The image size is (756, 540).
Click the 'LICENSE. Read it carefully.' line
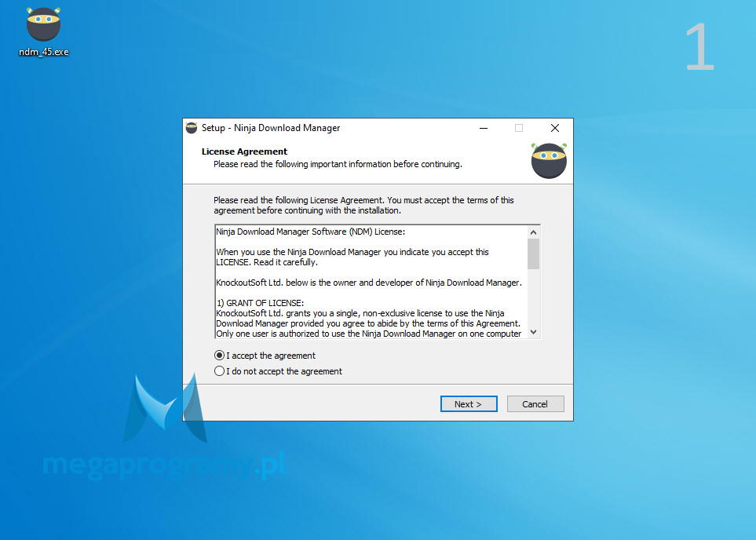click(x=267, y=263)
